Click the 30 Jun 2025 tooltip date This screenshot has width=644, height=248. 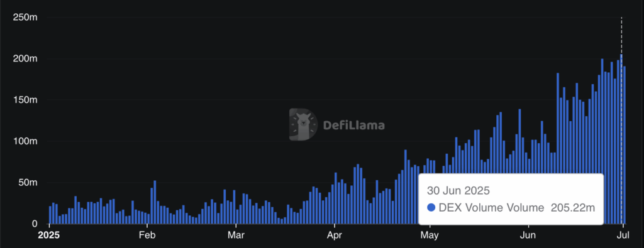tap(458, 191)
